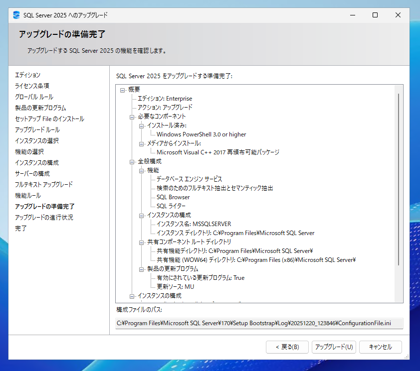This screenshot has height=371, width=420.
Task: Click the キャンセル button
Action: click(380, 347)
